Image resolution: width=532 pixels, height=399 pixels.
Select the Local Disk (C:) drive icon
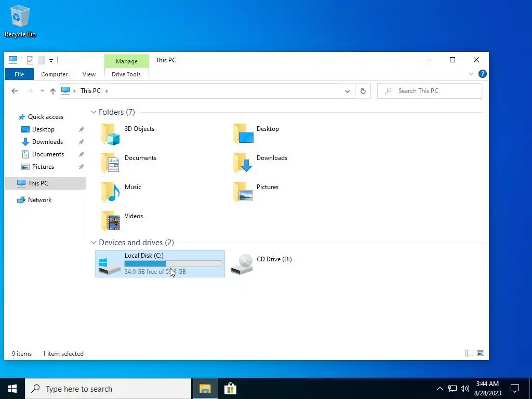pos(109,266)
